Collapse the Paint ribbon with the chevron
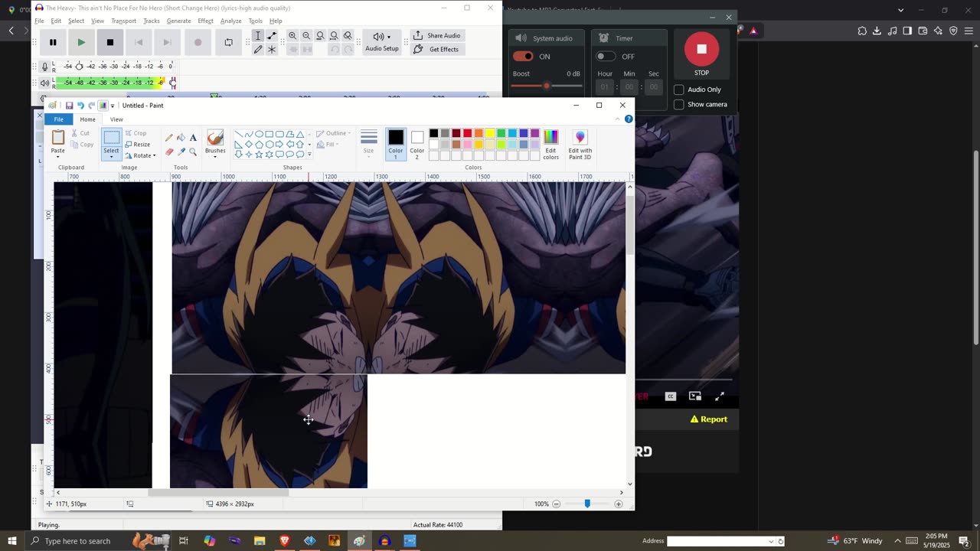The image size is (980, 551). point(618,119)
